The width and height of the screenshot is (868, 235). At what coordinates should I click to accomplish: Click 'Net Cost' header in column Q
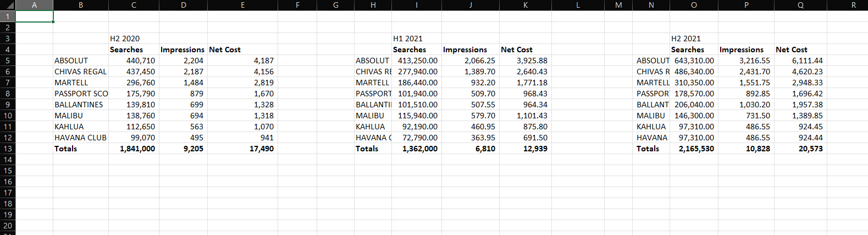(800, 50)
